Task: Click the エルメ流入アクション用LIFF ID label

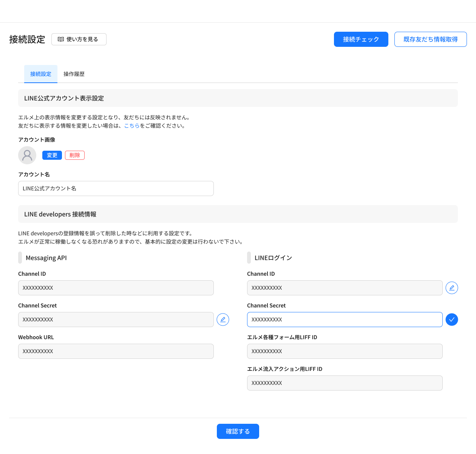Action: [285, 369]
